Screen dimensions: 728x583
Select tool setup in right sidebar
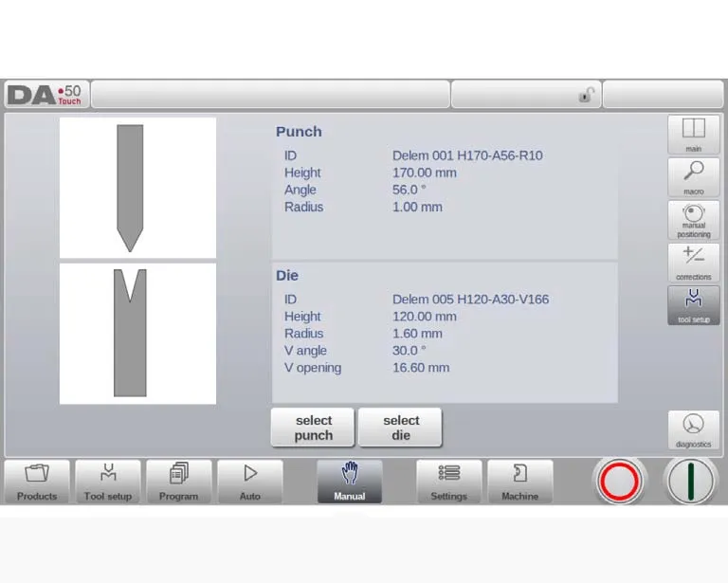pos(693,305)
